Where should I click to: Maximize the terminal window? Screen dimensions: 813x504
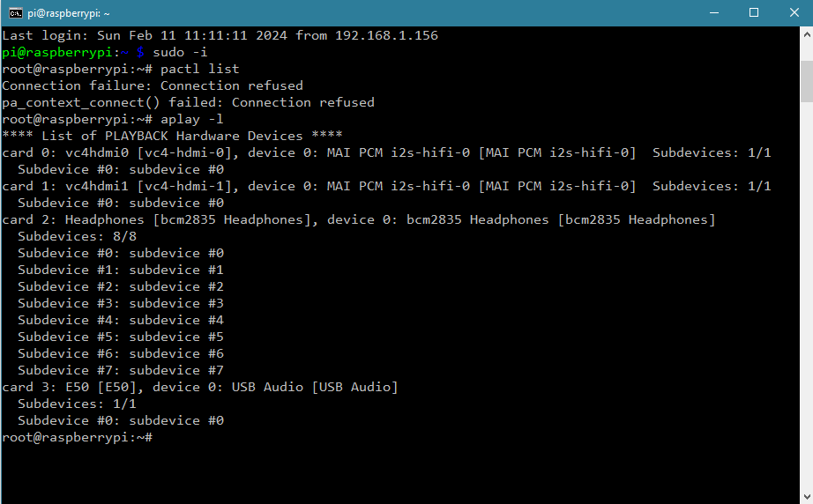pos(754,13)
